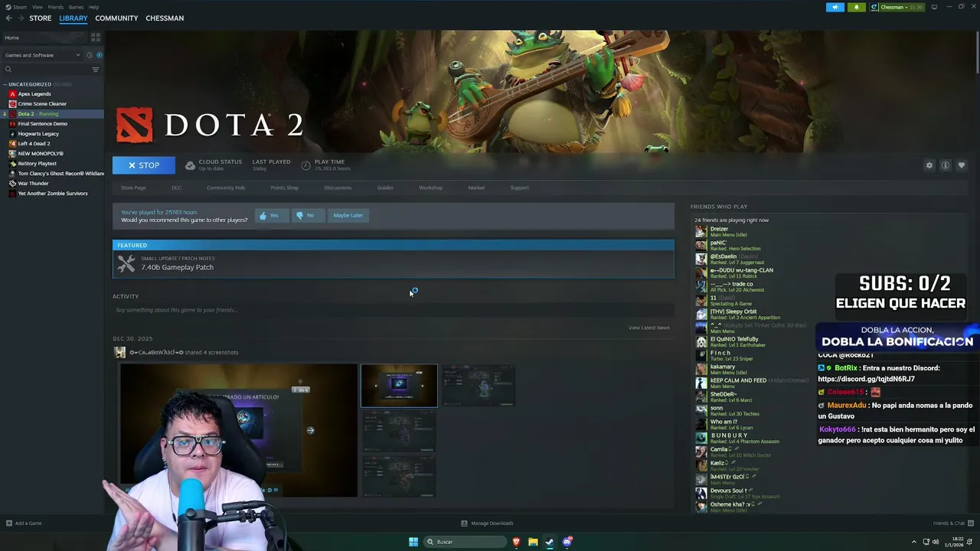Open the CHESSMAN profile section
The image size is (980, 551).
pyautogui.click(x=165, y=18)
